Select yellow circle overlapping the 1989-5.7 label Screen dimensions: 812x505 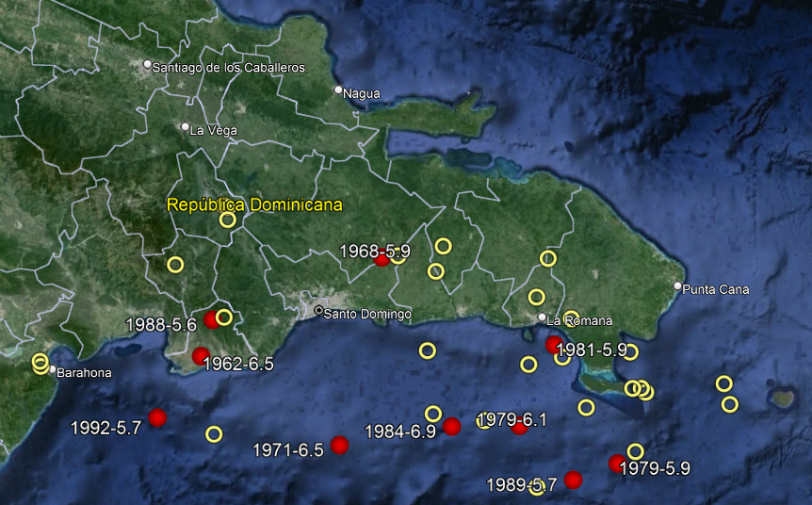click(537, 487)
